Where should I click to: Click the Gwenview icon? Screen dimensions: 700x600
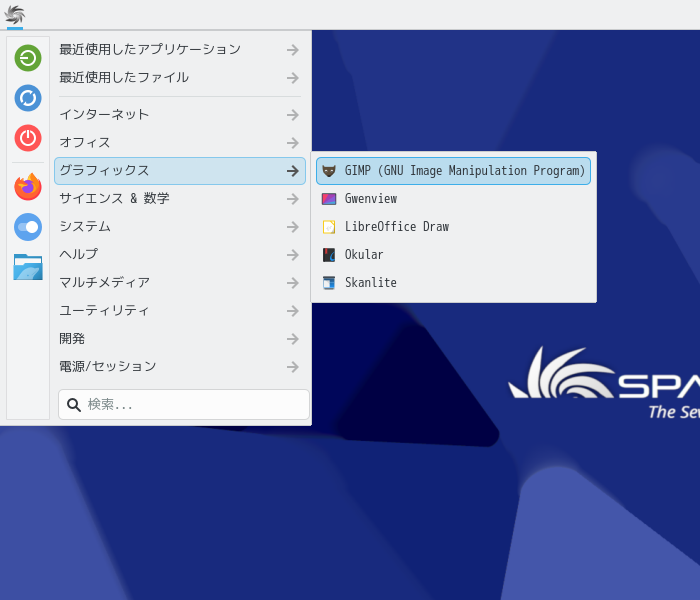pos(329,199)
